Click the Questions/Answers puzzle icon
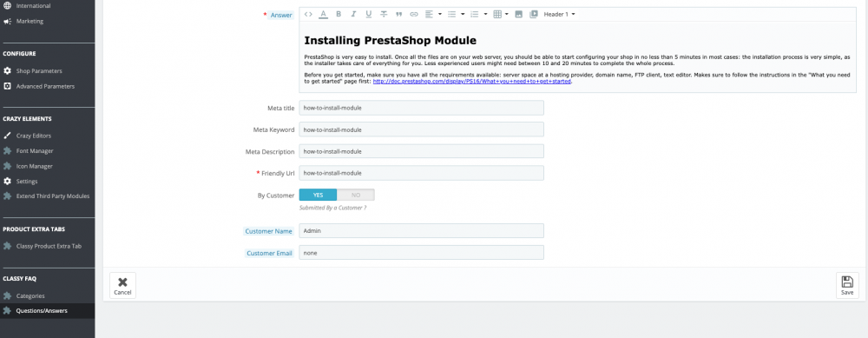868x338 pixels. coord(7,311)
